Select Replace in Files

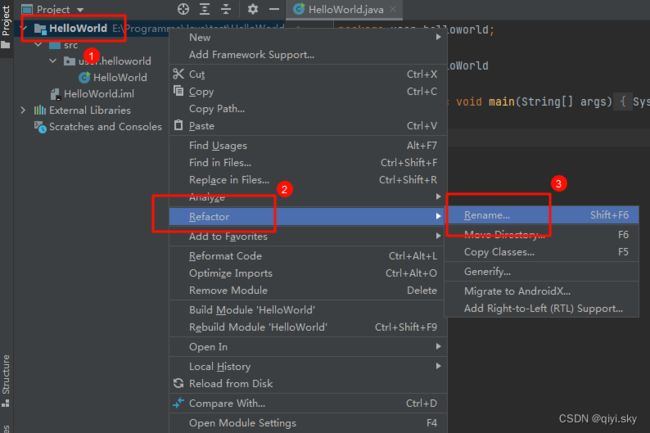point(308,180)
